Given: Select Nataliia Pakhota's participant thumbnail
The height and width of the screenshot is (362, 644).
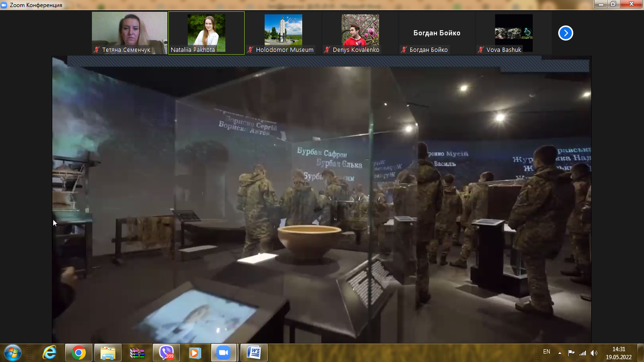Looking at the screenshot, I should pos(206,33).
